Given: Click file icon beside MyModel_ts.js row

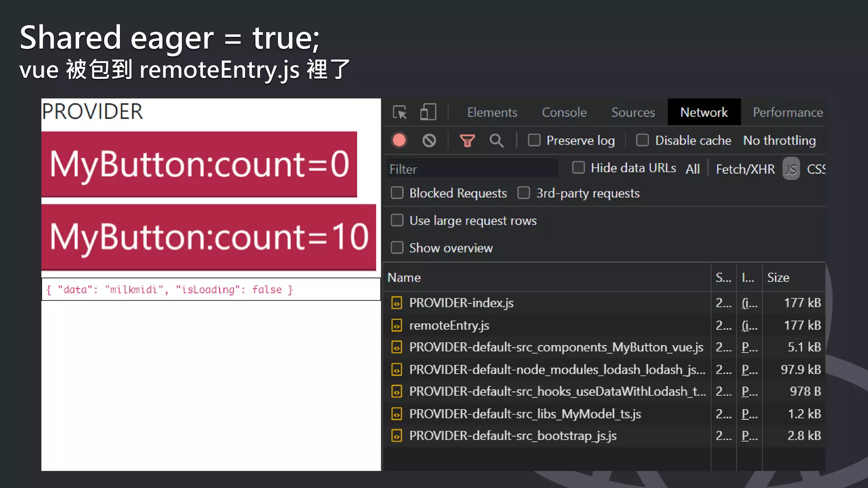Looking at the screenshot, I should [397, 414].
